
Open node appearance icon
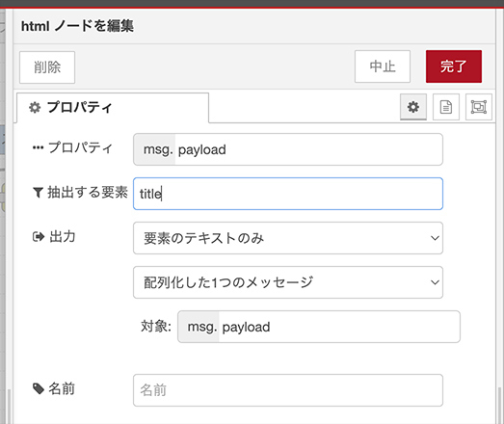tap(479, 107)
